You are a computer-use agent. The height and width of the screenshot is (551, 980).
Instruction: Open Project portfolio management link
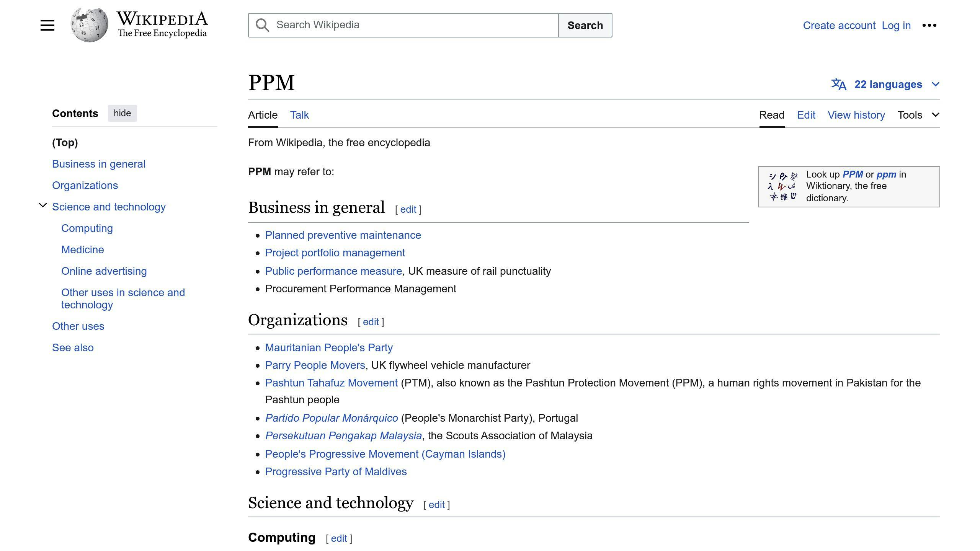point(335,253)
